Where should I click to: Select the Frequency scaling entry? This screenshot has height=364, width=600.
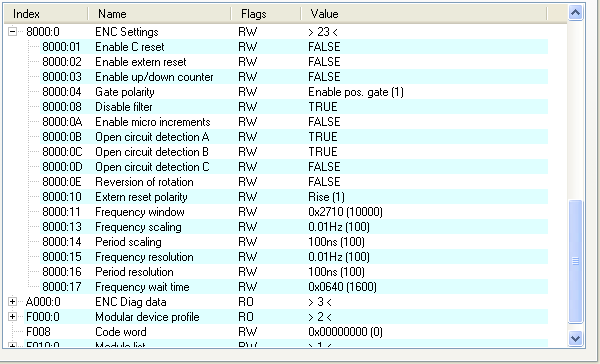tap(293, 227)
